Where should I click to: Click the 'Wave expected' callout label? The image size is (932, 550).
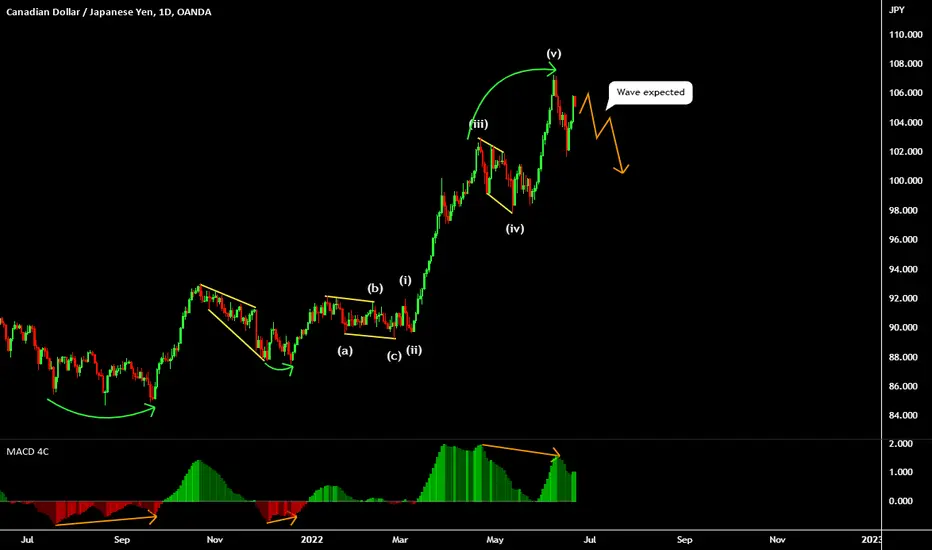pos(650,92)
